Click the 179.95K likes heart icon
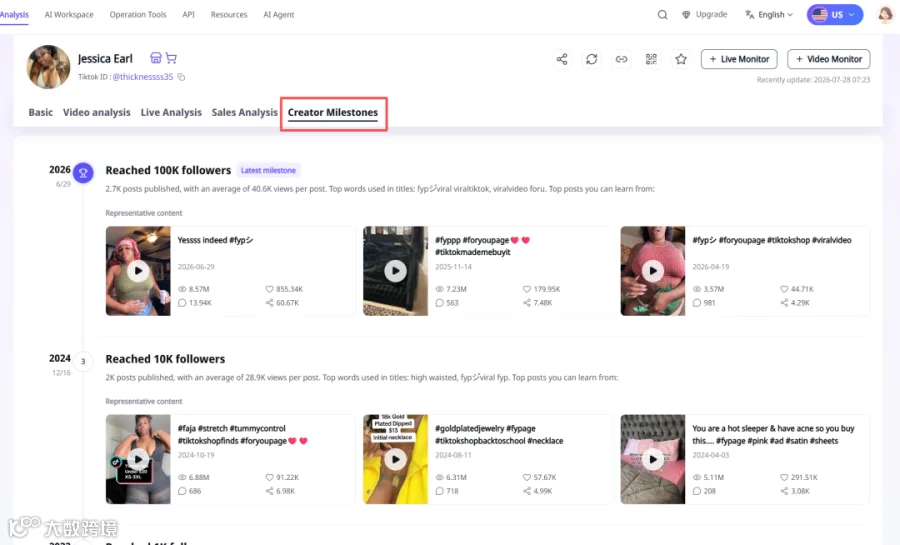 click(527, 289)
